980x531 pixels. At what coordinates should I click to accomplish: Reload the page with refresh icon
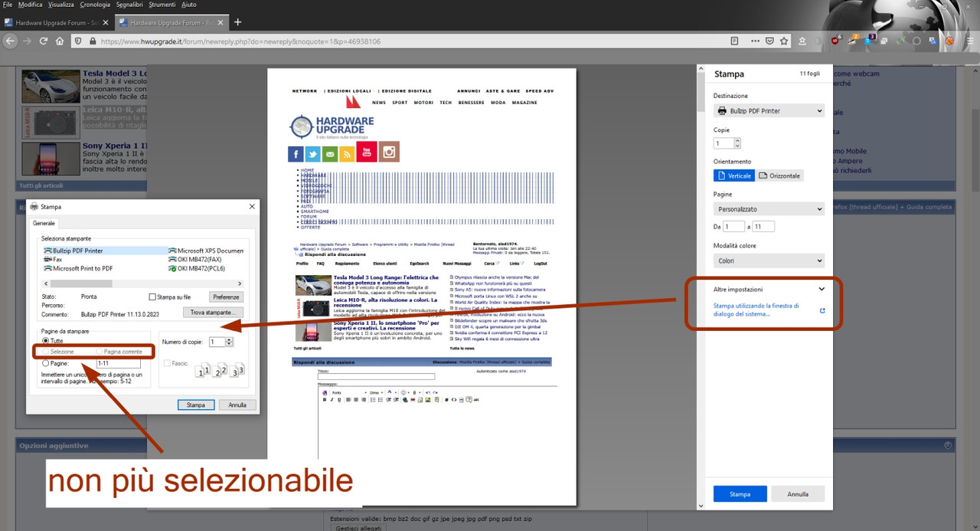43,41
